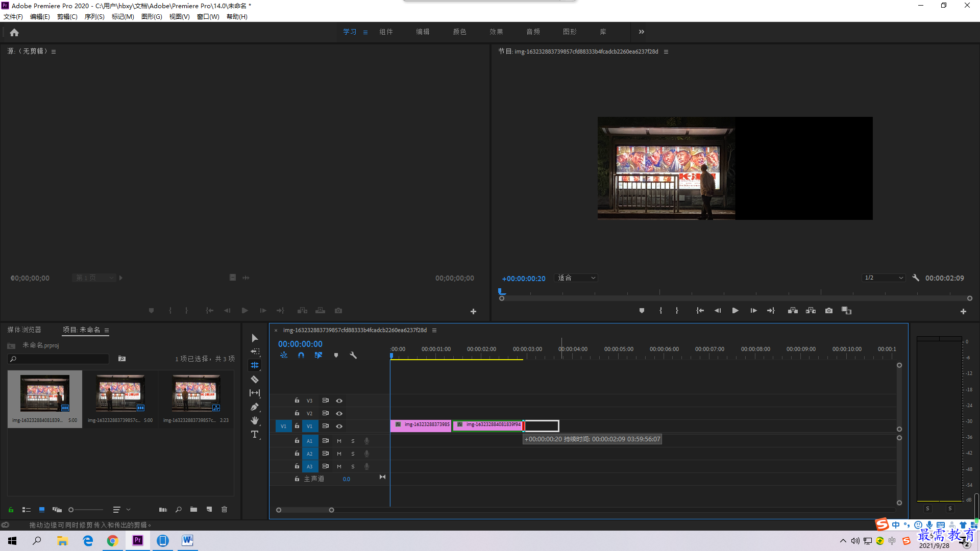Viewport: 980px width, 551px height.
Task: Click the Project search field
Action: click(59, 359)
